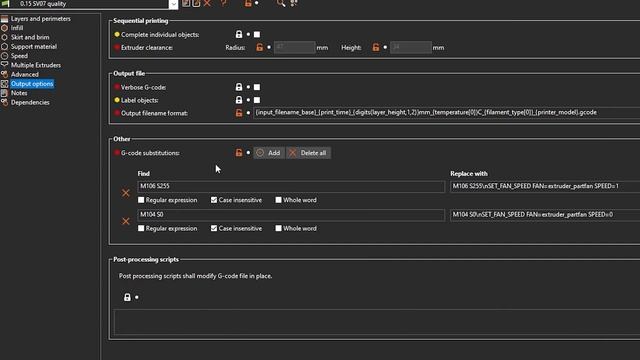Click reset dot next to G-code substitutions
Viewport: 640px width, 360px height.
click(248, 153)
